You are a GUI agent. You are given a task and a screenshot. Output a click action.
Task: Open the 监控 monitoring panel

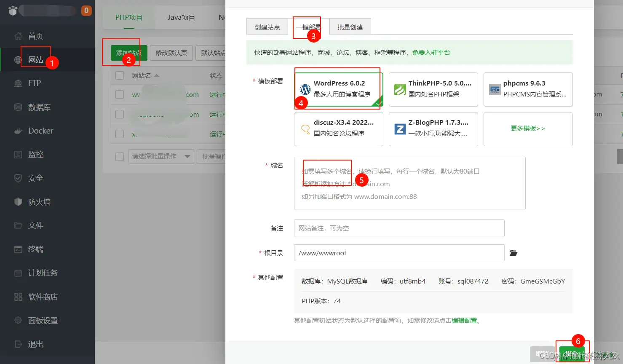pos(35,154)
